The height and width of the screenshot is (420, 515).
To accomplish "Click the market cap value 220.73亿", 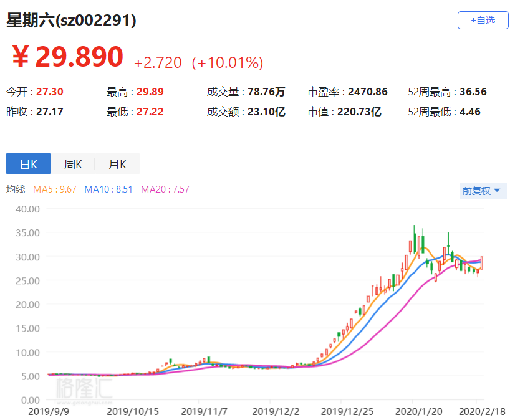I will click(x=359, y=112).
